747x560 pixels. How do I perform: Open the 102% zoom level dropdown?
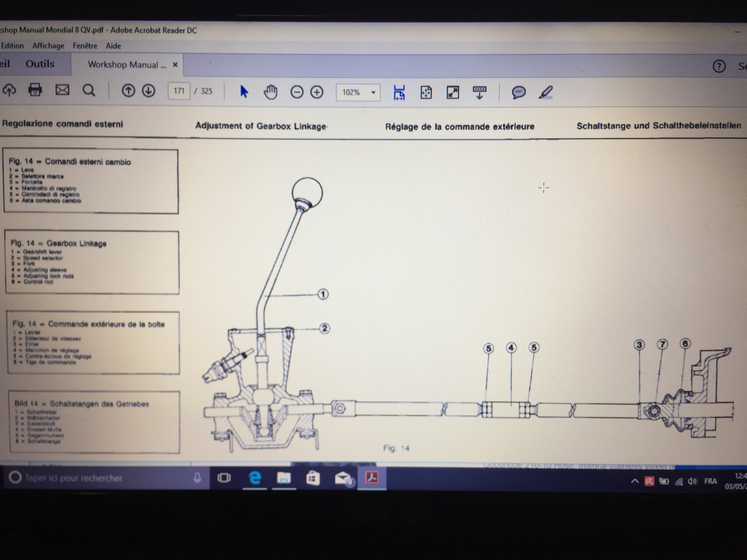pyautogui.click(x=358, y=92)
